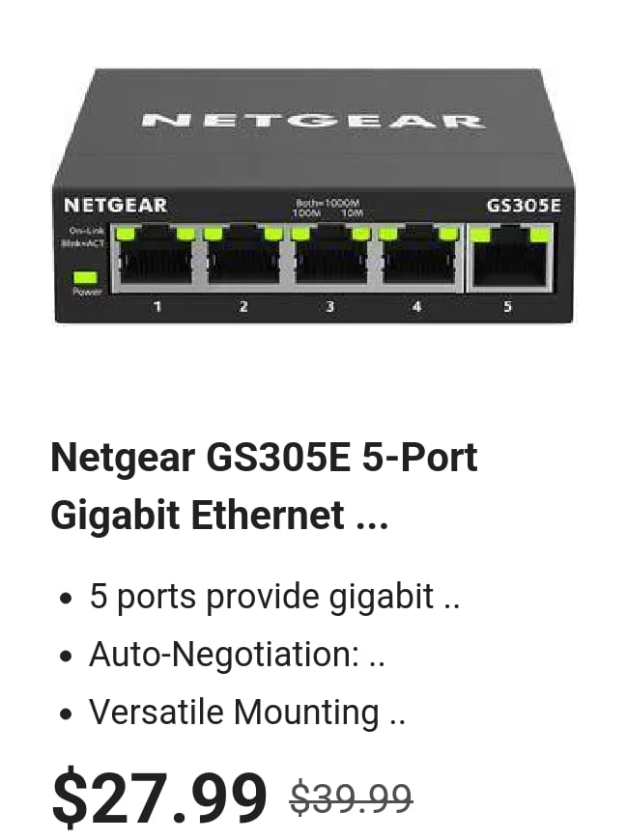Click the port speed legend on front panel
The image size is (627, 840).
[x=328, y=208]
